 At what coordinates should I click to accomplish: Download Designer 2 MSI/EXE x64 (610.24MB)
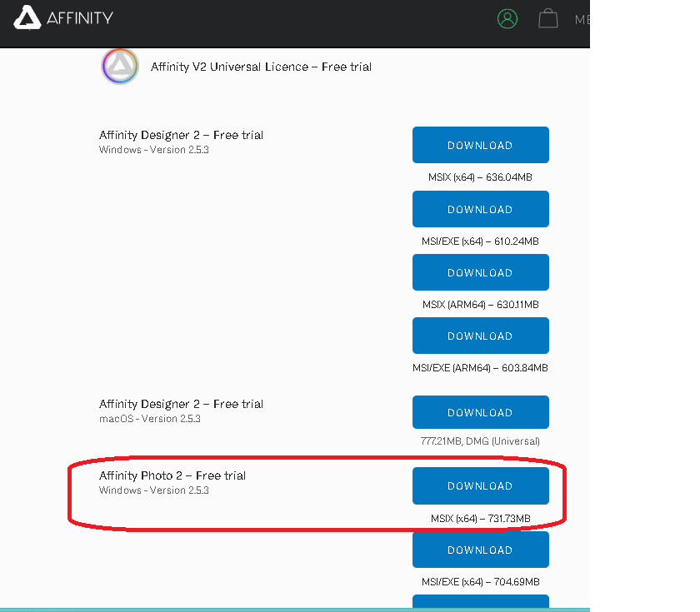coord(480,209)
